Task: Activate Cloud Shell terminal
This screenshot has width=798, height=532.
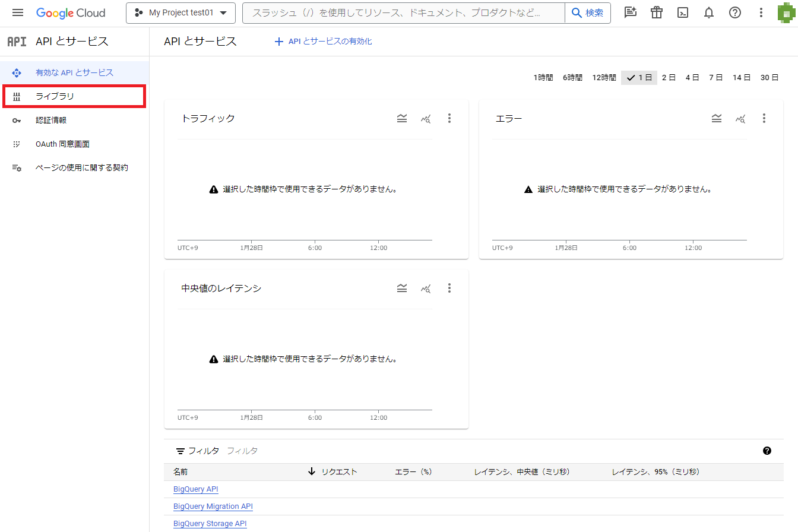Action: 682,12
